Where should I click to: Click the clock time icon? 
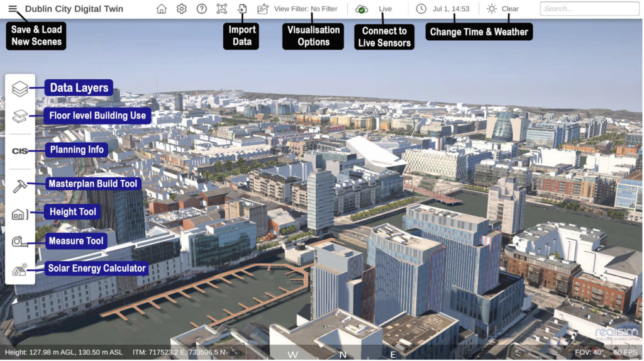[x=421, y=9]
